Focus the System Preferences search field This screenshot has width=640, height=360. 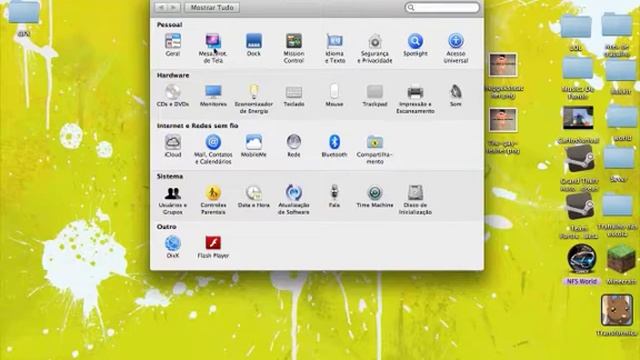pos(442,7)
